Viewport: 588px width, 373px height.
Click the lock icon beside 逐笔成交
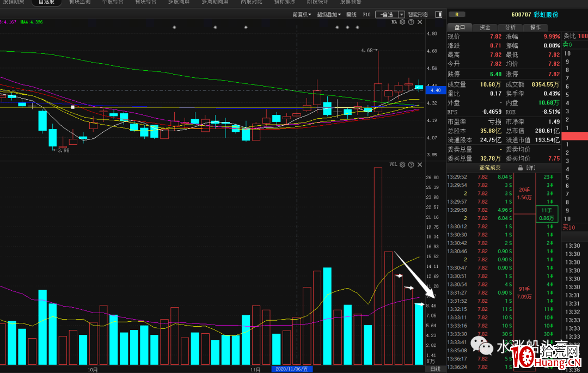[520, 168]
